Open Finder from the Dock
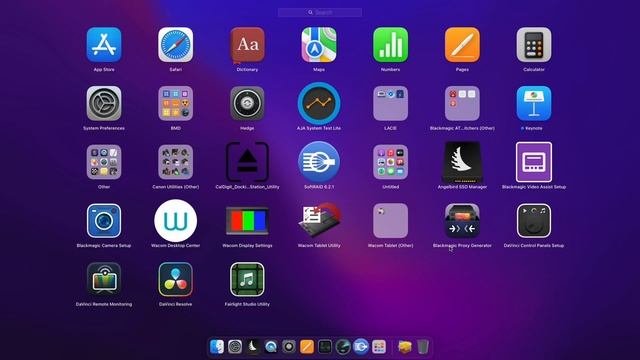 click(x=217, y=347)
